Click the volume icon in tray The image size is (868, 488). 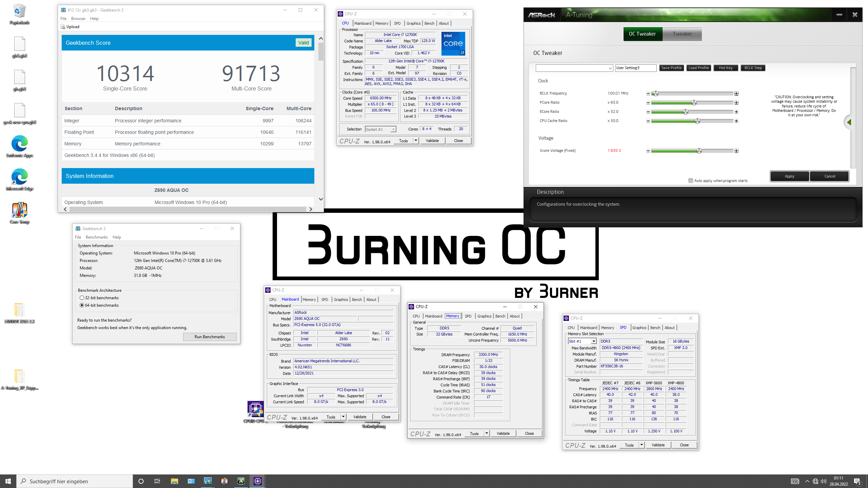[824, 481]
